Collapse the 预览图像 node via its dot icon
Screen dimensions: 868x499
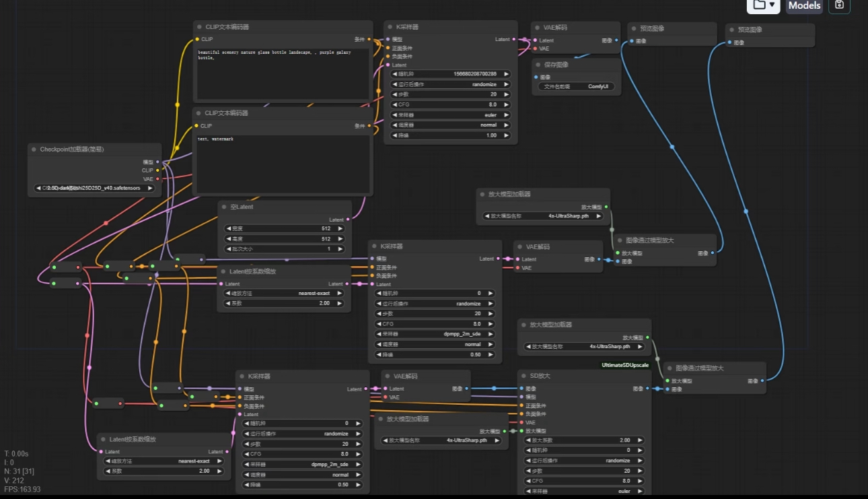click(x=632, y=29)
